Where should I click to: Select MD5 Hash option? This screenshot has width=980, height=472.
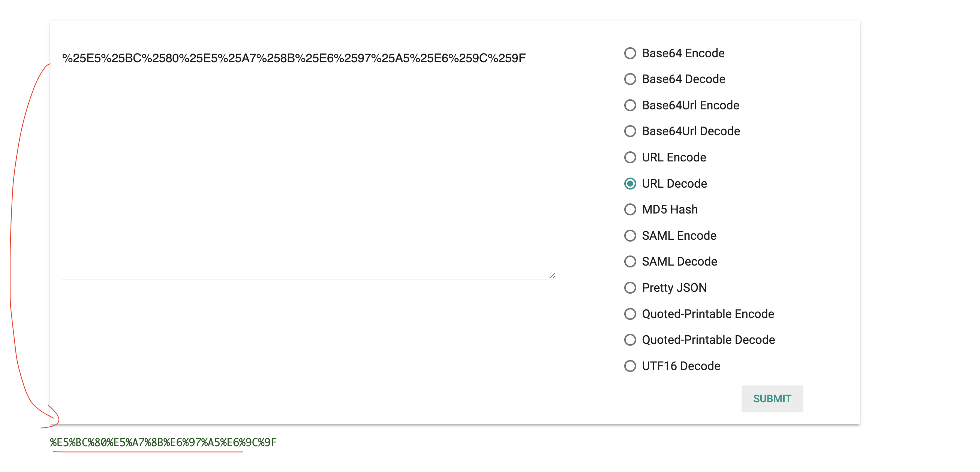point(630,209)
